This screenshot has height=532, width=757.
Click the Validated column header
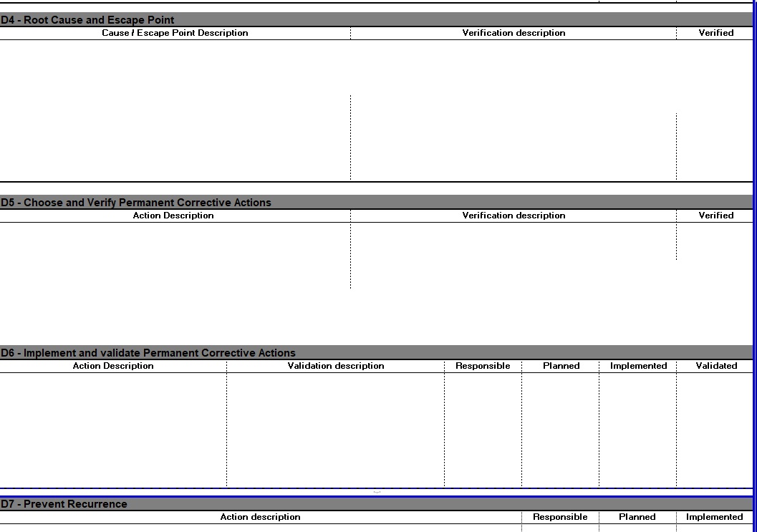(x=716, y=366)
